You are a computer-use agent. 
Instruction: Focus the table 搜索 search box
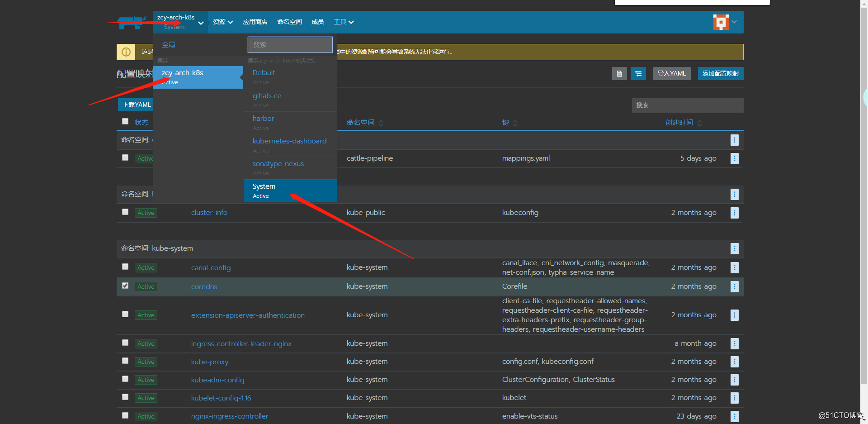point(688,105)
